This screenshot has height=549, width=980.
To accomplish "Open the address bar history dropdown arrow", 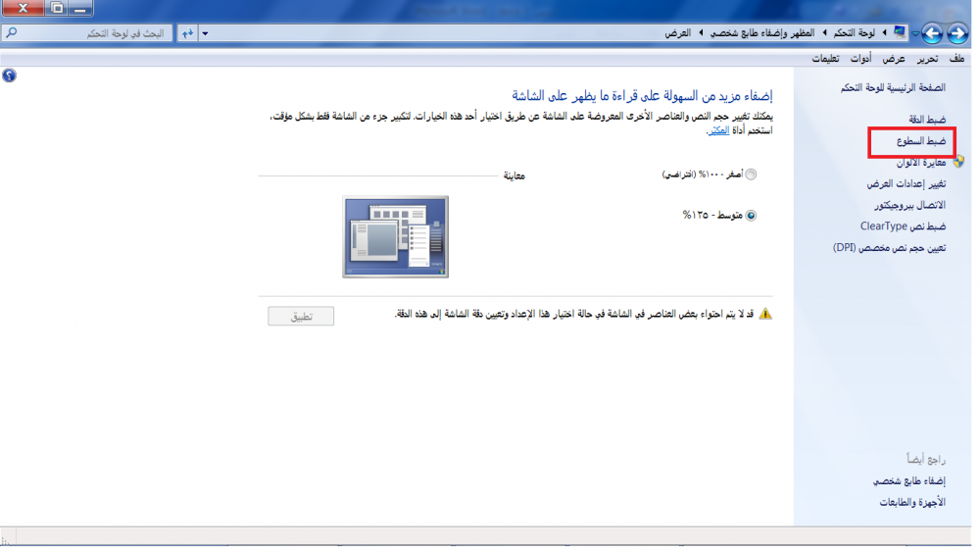I will 205,33.
